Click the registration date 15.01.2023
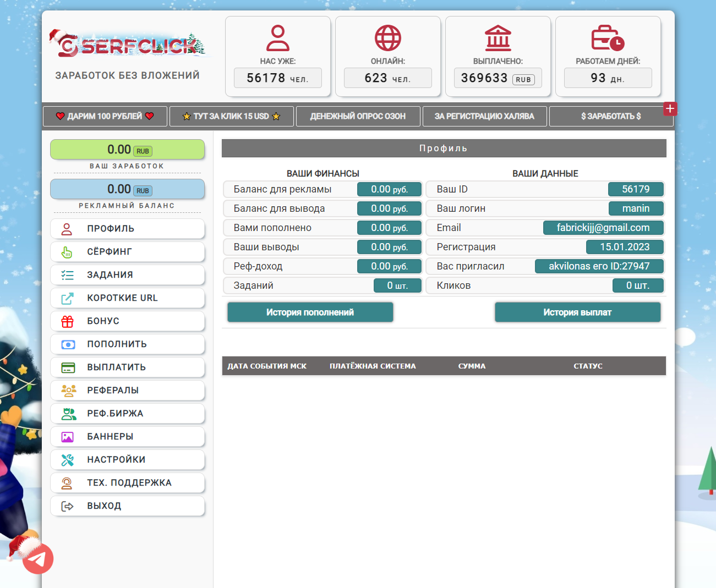This screenshot has height=588, width=716. click(625, 247)
